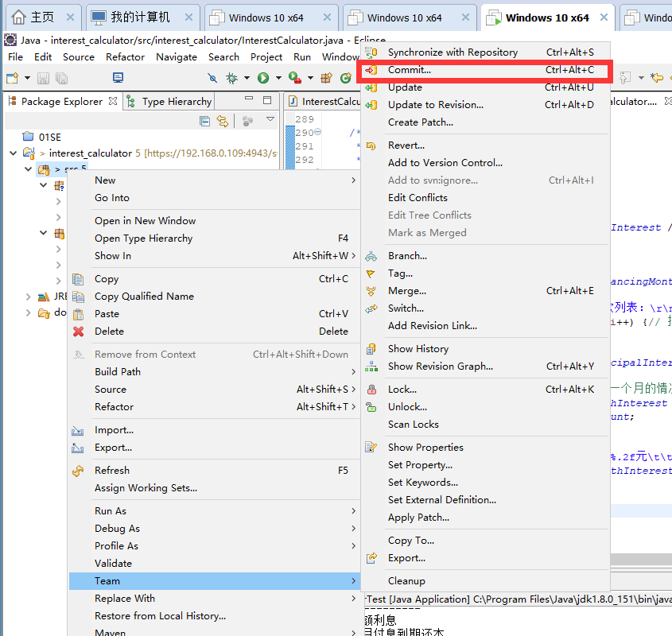Select Cleanup in Team submenu

click(x=484, y=582)
